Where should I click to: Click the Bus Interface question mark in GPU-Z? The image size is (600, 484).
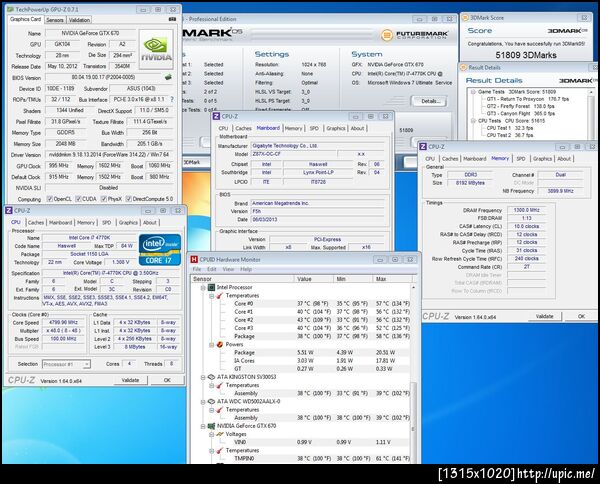[x=172, y=99]
